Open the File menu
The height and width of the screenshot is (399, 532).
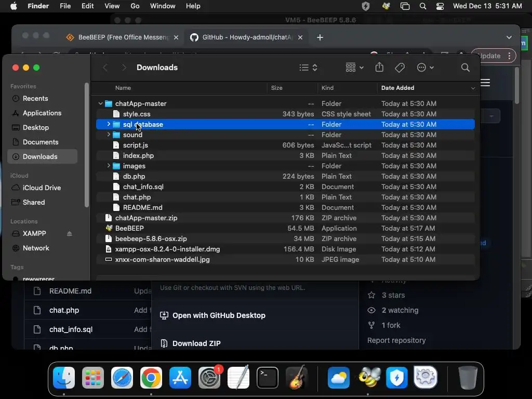pos(65,6)
